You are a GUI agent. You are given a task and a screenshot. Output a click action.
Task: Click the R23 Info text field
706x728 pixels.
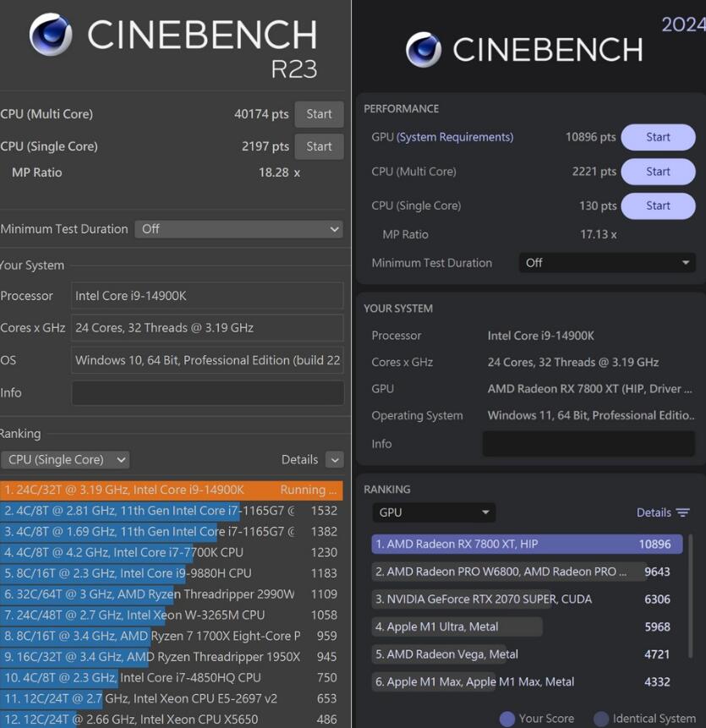(x=207, y=393)
